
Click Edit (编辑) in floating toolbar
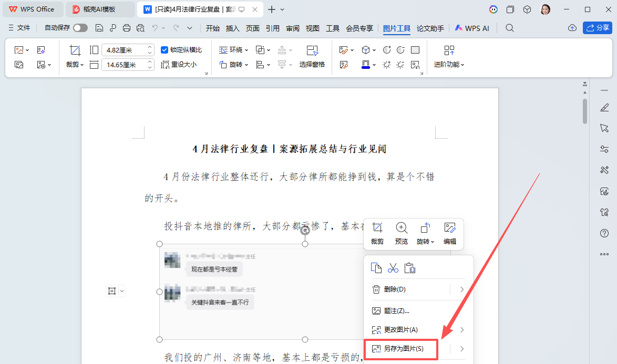[x=450, y=234]
